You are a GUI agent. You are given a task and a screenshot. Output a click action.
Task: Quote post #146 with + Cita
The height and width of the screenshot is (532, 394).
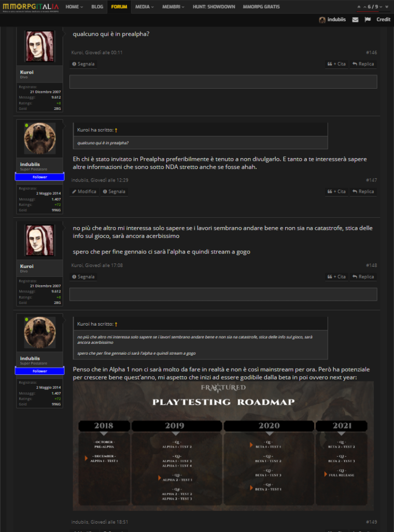coord(336,64)
